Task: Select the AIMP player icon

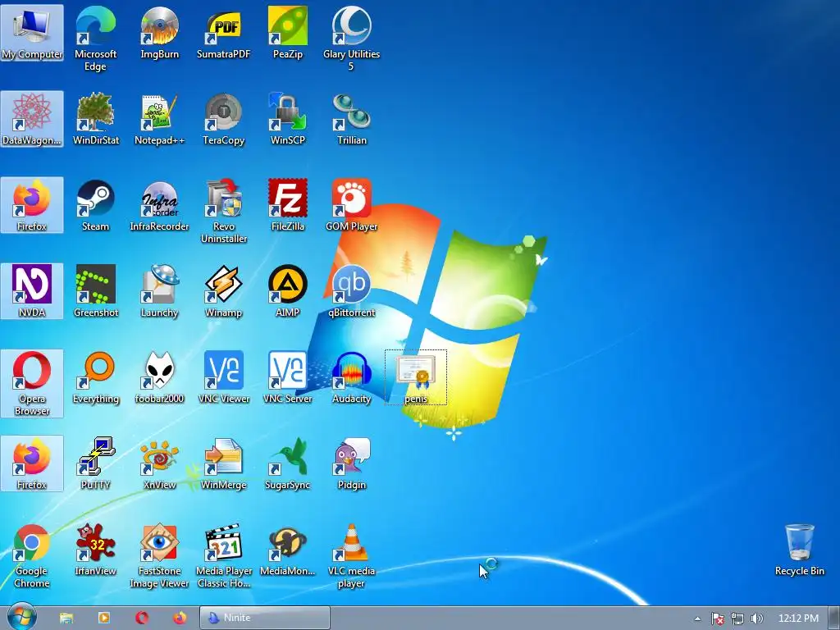Action: (288, 291)
